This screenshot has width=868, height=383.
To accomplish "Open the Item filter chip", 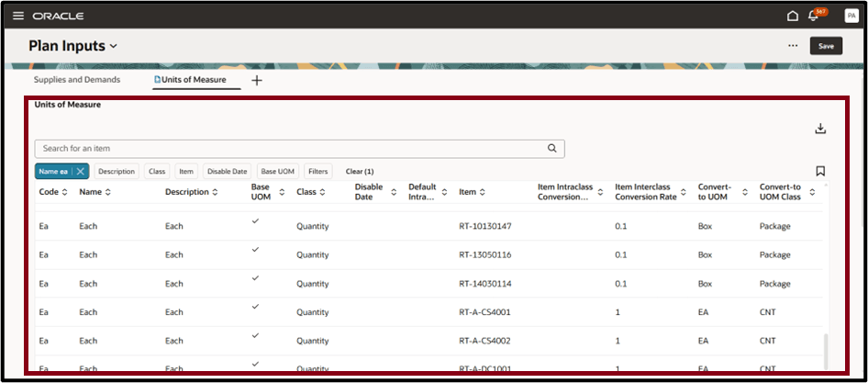I will point(186,171).
